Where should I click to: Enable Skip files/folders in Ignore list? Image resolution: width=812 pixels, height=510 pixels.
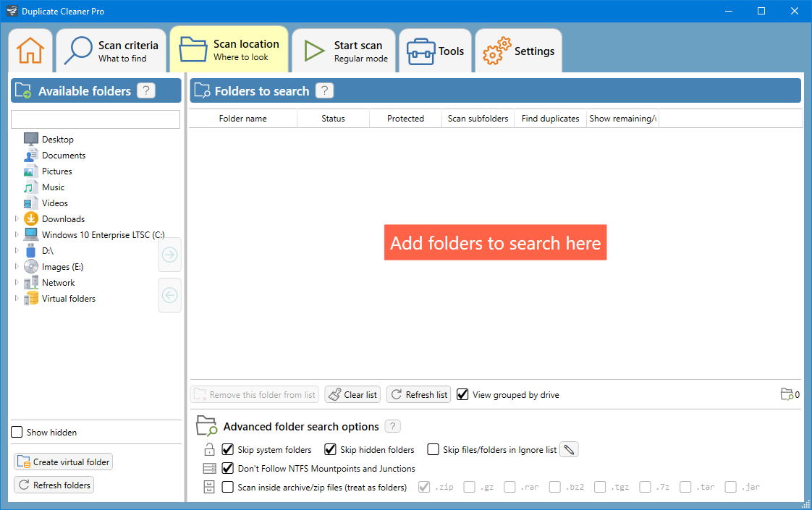pyautogui.click(x=433, y=449)
